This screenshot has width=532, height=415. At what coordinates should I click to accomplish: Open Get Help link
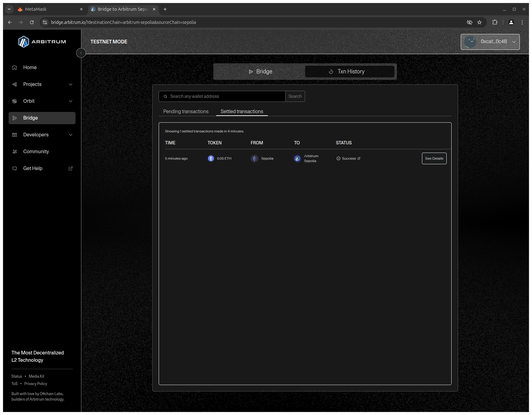[x=42, y=169]
